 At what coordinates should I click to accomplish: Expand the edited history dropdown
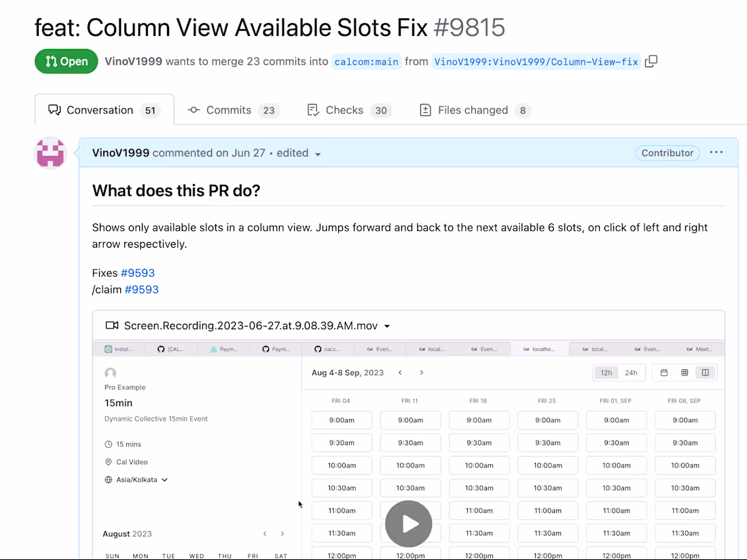[x=318, y=153]
